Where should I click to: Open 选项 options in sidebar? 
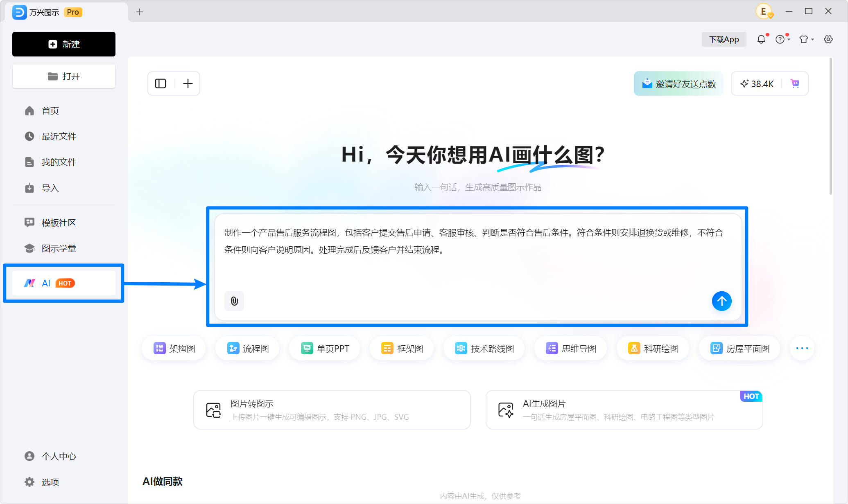coord(64,482)
